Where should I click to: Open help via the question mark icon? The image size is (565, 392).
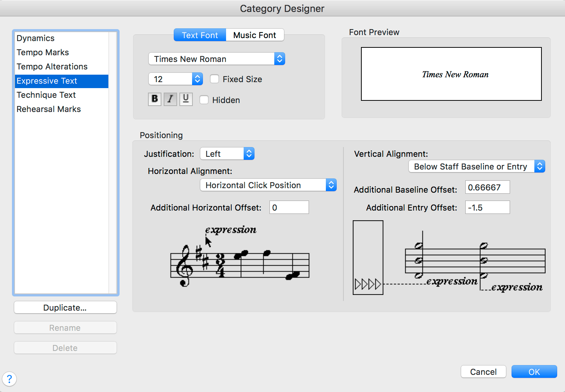click(9, 379)
